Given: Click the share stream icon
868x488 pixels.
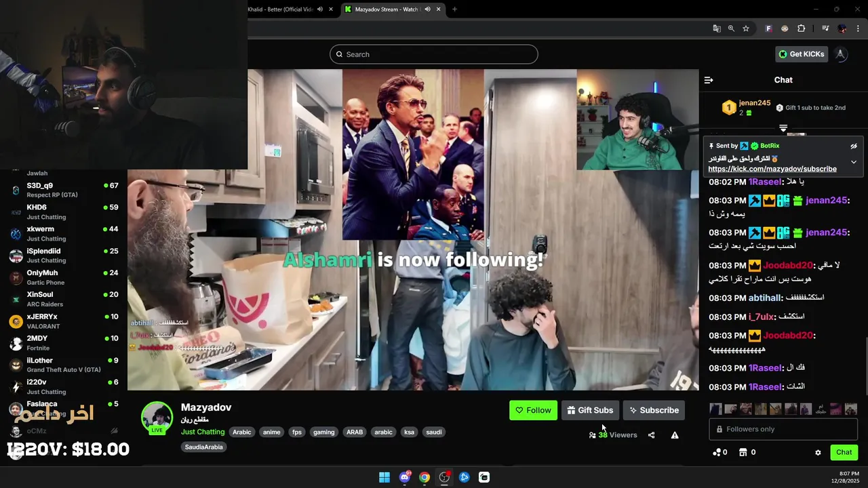Looking at the screenshot, I should 651,435.
